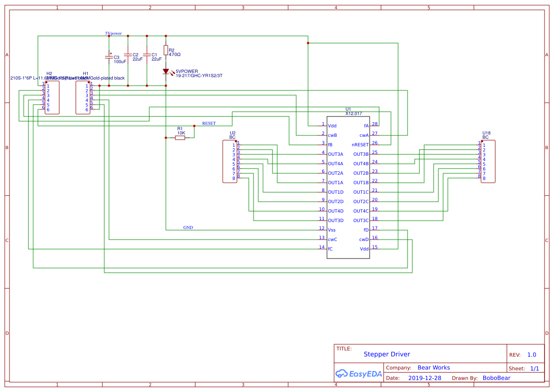Viewport: 554px width, 392px height.
Task: Click the EasyEDA logo in title block
Action: [358, 374]
